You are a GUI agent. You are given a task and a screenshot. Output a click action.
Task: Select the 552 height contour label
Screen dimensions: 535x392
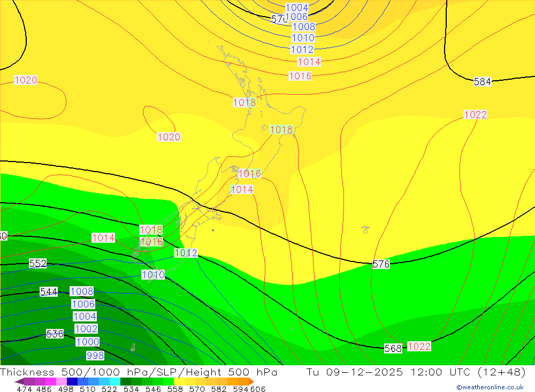tap(37, 263)
